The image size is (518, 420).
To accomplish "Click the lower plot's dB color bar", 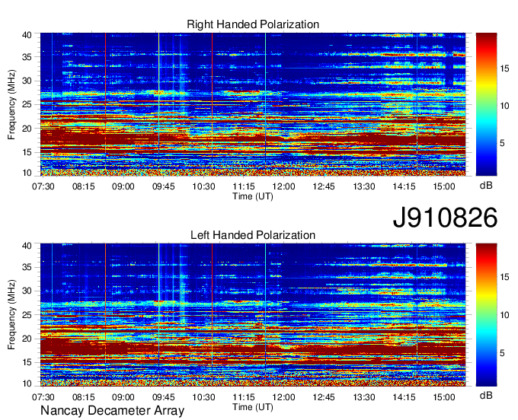I will tap(486, 315).
